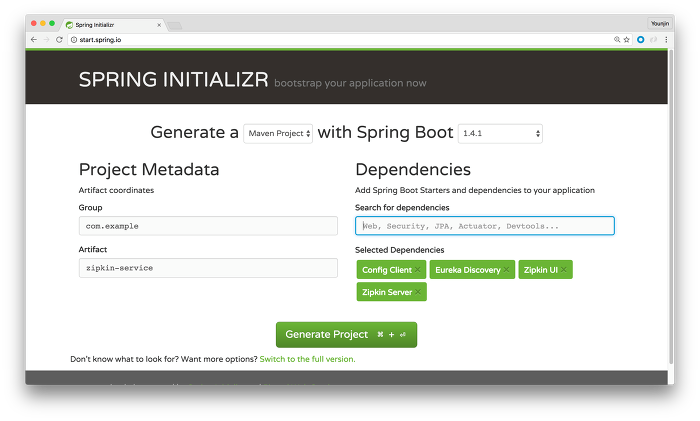Click the Younjin profile button
The width and height of the screenshot is (700, 421).
(661, 21)
